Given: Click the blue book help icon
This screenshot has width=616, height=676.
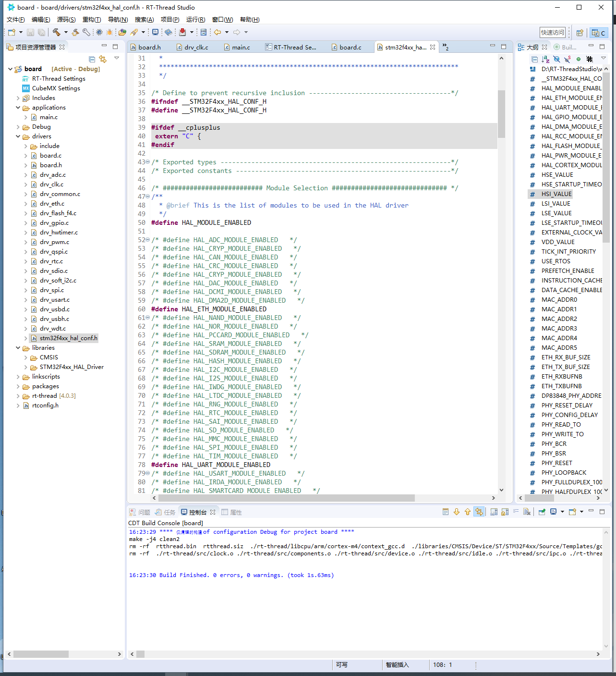Looking at the screenshot, I should (x=168, y=32).
